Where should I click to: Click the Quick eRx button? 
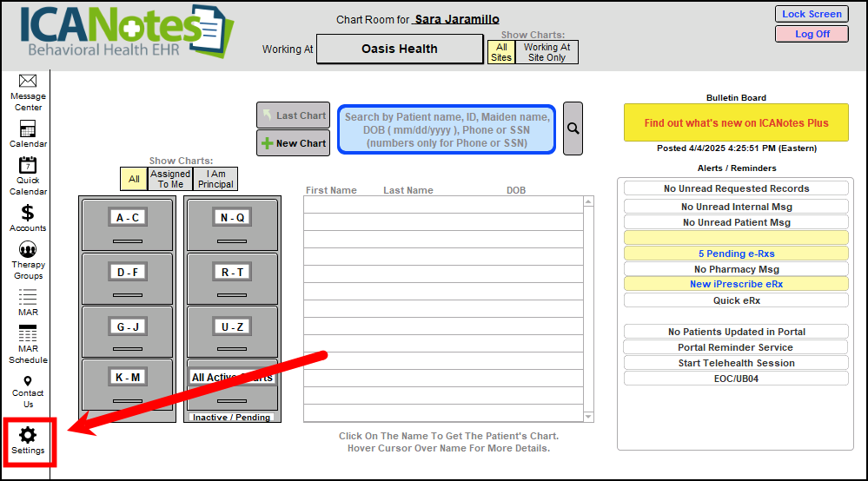click(736, 300)
